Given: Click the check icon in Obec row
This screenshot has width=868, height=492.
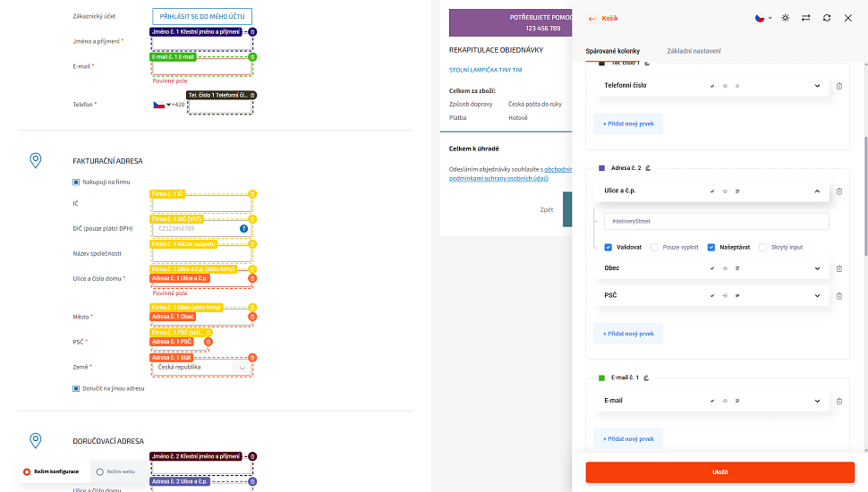Looking at the screenshot, I should point(712,268).
